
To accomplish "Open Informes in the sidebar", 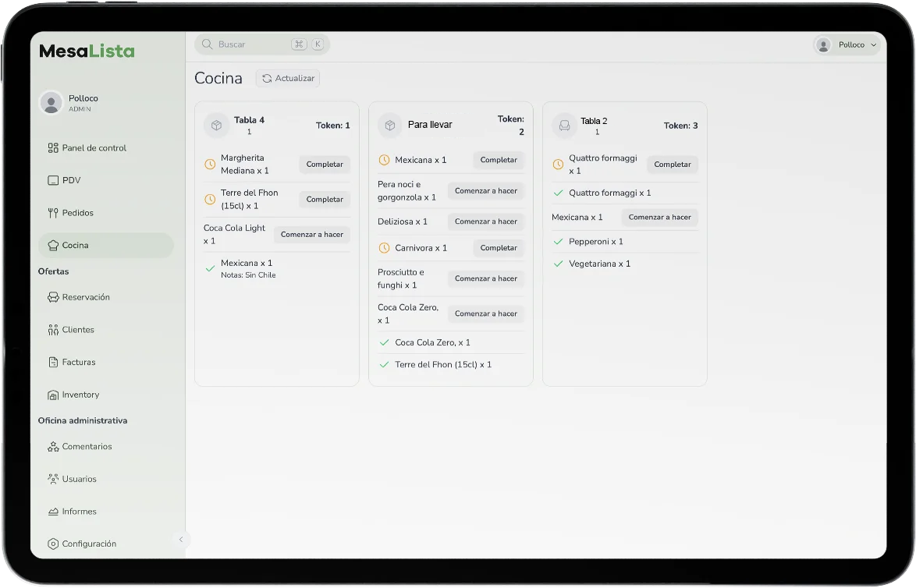I will 80,512.
